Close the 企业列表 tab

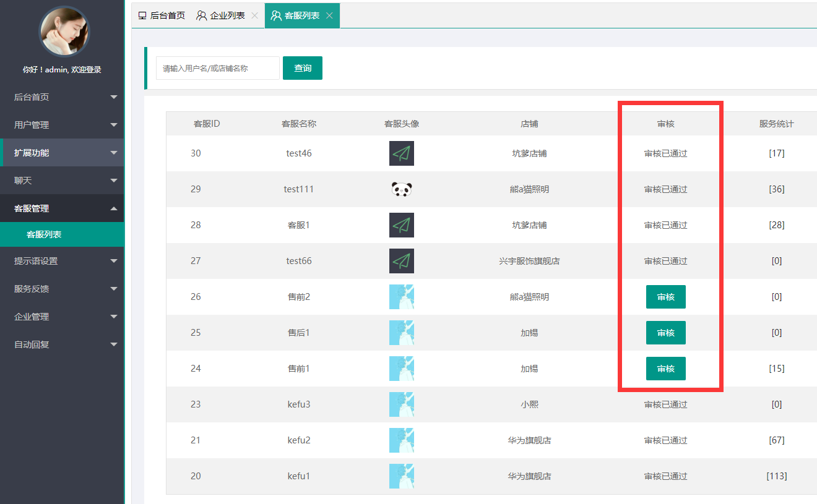254,15
